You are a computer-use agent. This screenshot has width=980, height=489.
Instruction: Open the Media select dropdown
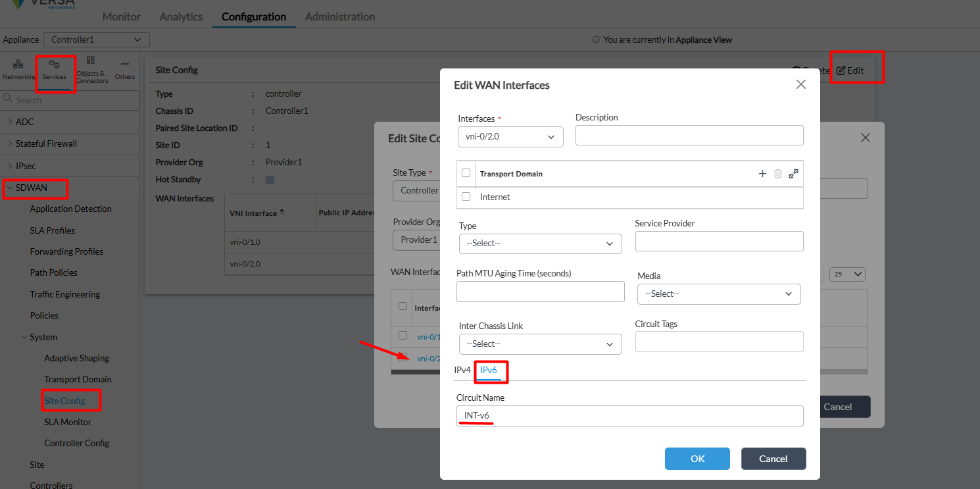tap(719, 294)
